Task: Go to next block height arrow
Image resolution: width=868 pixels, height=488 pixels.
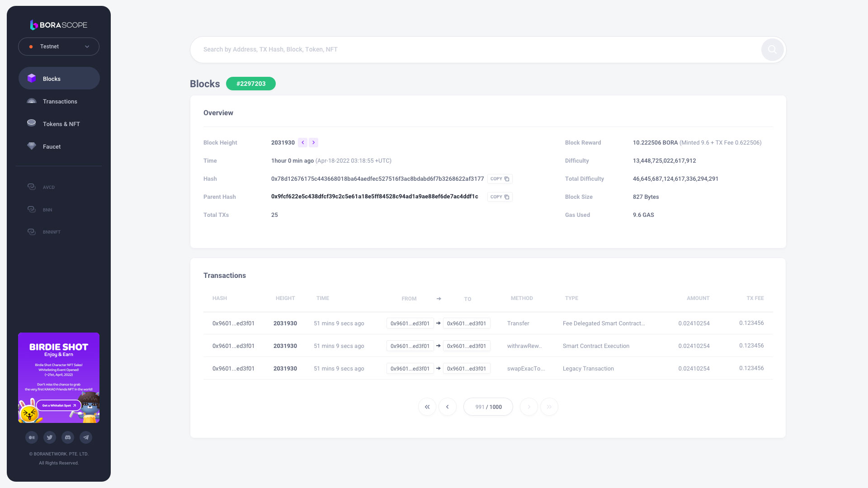Action: [x=313, y=143]
